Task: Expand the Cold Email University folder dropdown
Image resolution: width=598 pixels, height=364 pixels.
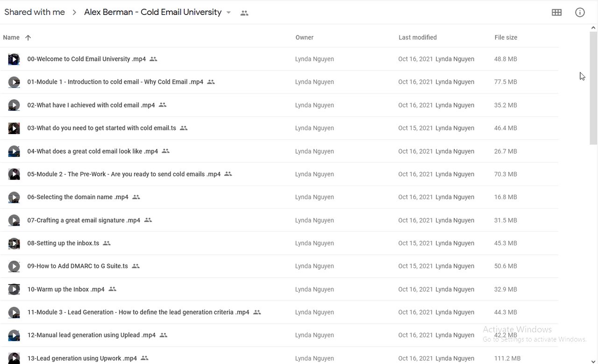Action: pos(228,13)
